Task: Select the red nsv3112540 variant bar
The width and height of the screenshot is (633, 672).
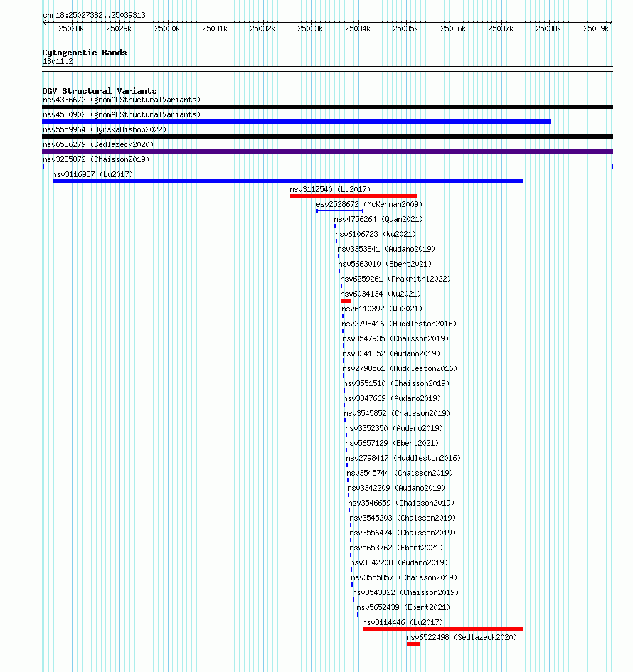Action: click(x=353, y=196)
